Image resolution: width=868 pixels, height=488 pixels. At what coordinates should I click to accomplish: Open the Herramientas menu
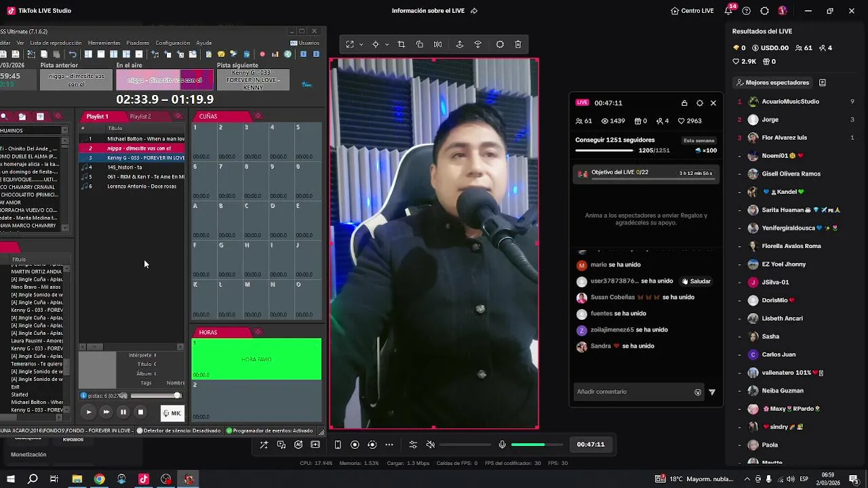point(104,43)
